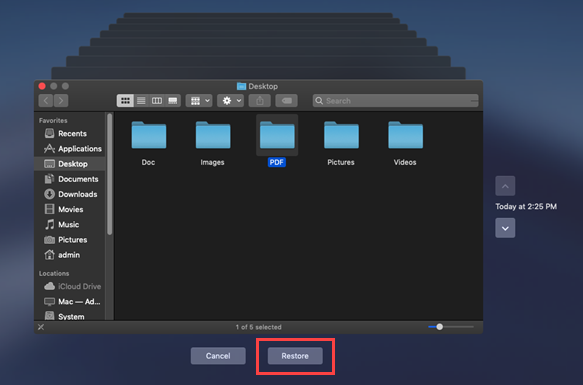This screenshot has height=385, width=583.
Task: Click the Search field
Action: pos(396,101)
